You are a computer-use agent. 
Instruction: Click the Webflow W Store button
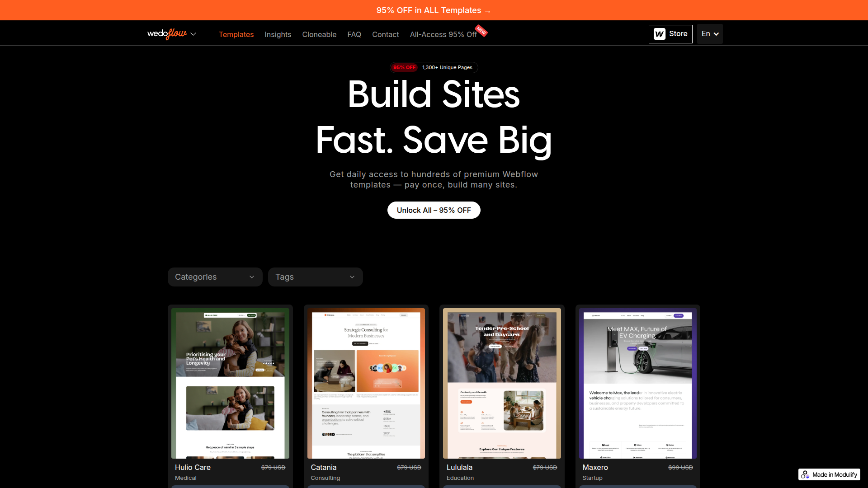click(x=670, y=34)
